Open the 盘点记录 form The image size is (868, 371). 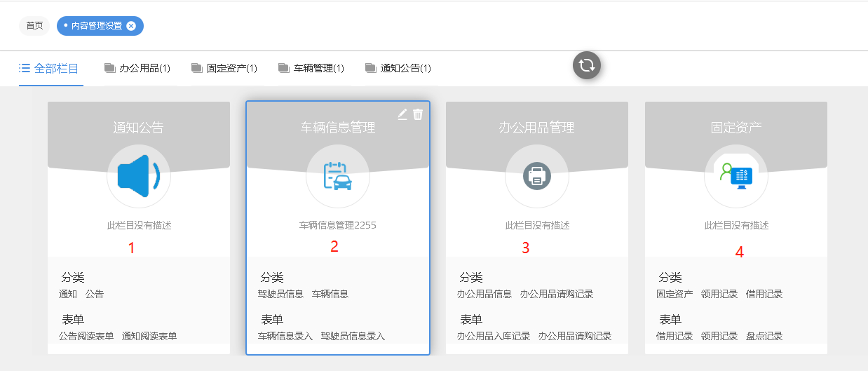click(x=764, y=336)
